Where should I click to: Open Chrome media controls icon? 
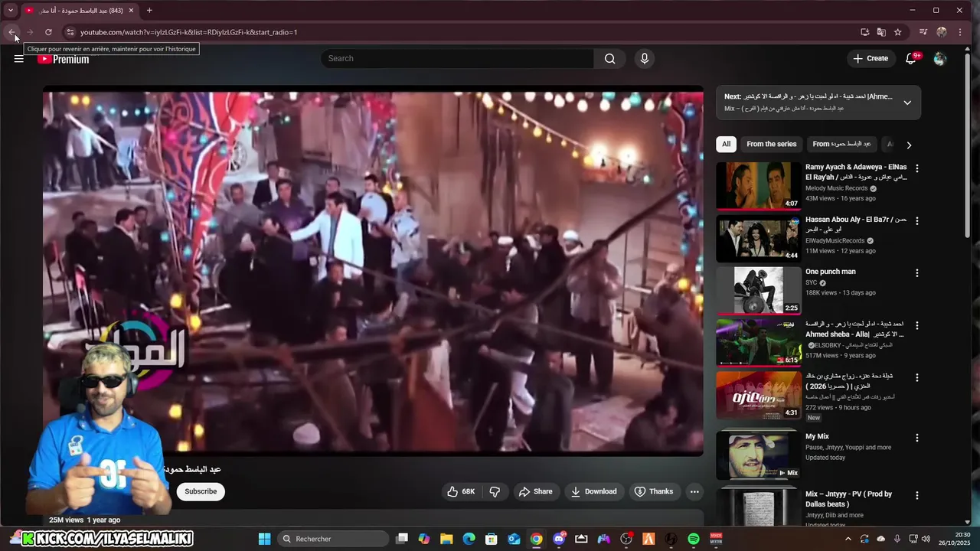tap(923, 32)
